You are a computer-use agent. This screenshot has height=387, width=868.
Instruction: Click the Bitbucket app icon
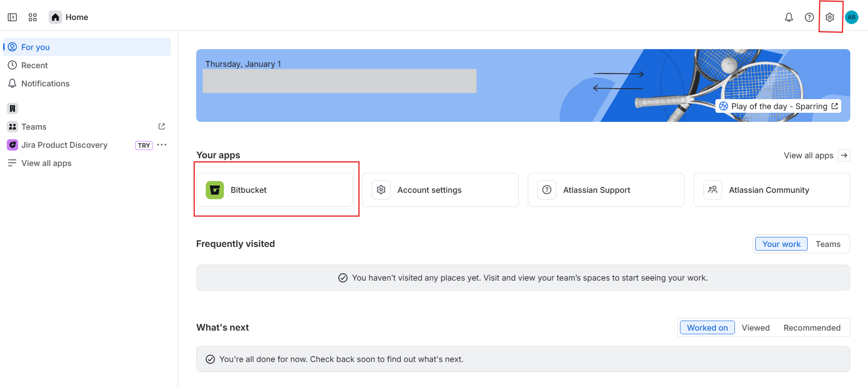click(215, 190)
